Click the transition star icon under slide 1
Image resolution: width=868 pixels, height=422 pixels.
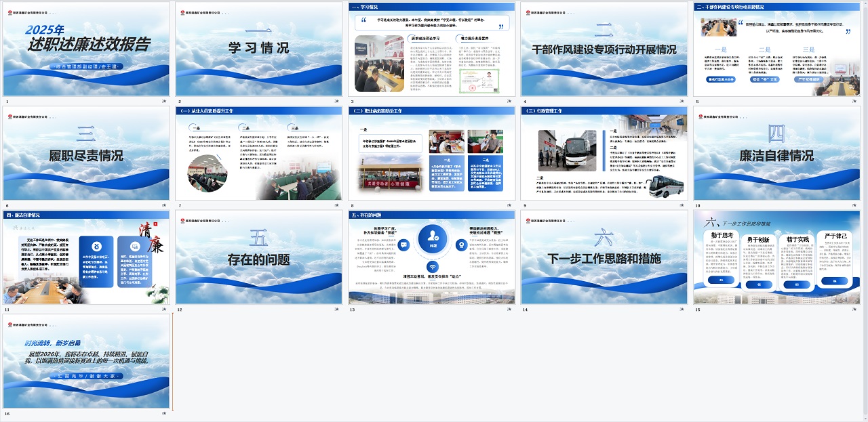pos(164,101)
